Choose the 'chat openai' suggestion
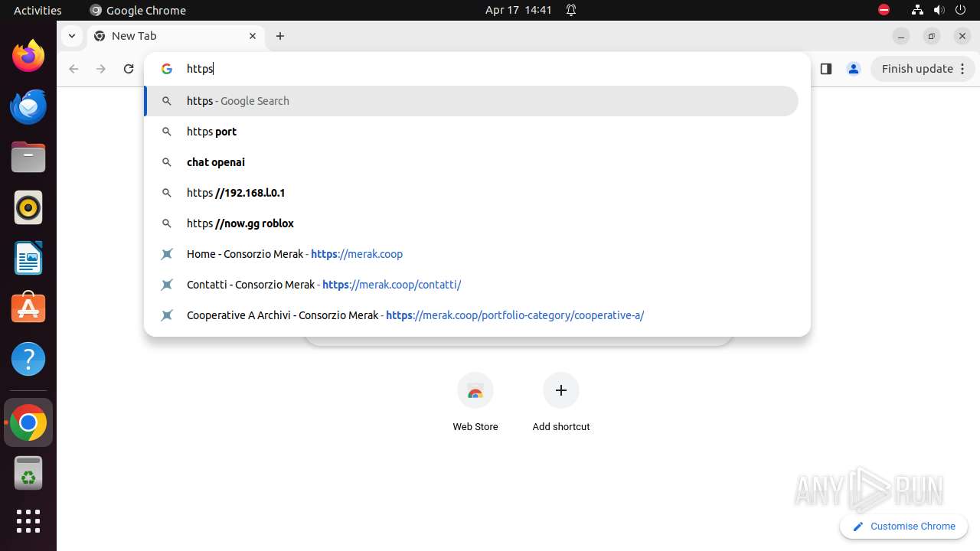980x551 pixels. [471, 162]
